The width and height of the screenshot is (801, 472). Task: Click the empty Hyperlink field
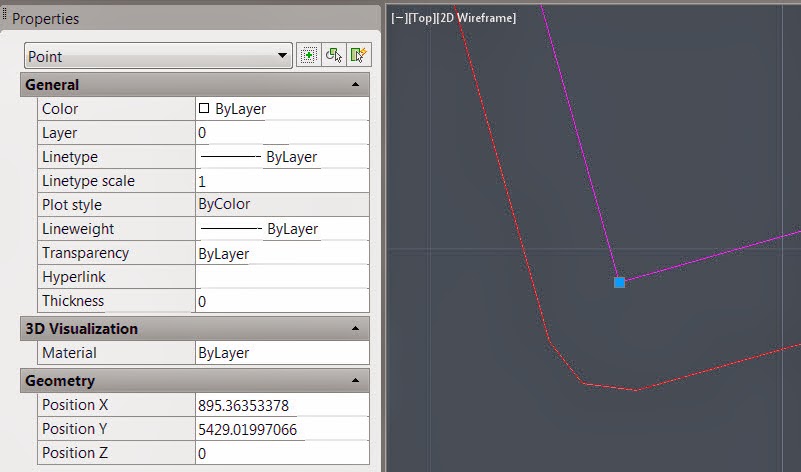pyautogui.click(x=282, y=277)
